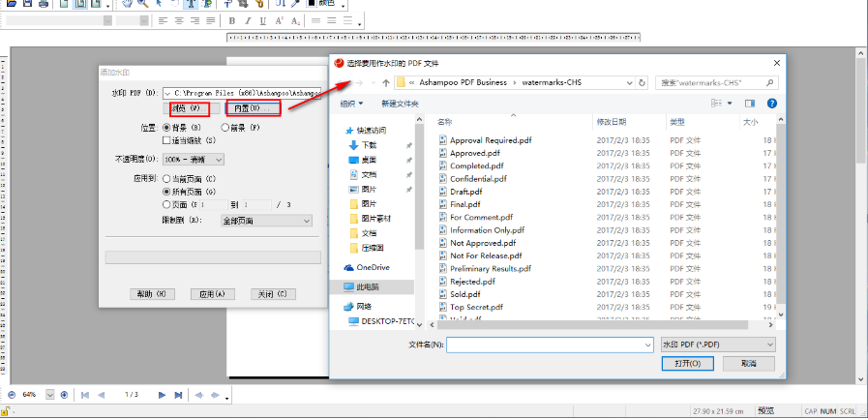Select 当前页面 (C) radio option
The image size is (868, 420).
click(x=166, y=179)
